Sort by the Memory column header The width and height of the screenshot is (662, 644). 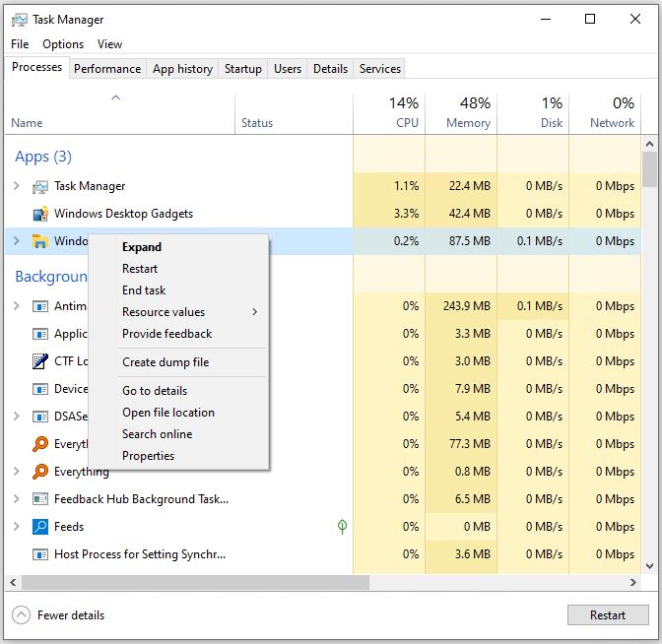[x=461, y=114]
